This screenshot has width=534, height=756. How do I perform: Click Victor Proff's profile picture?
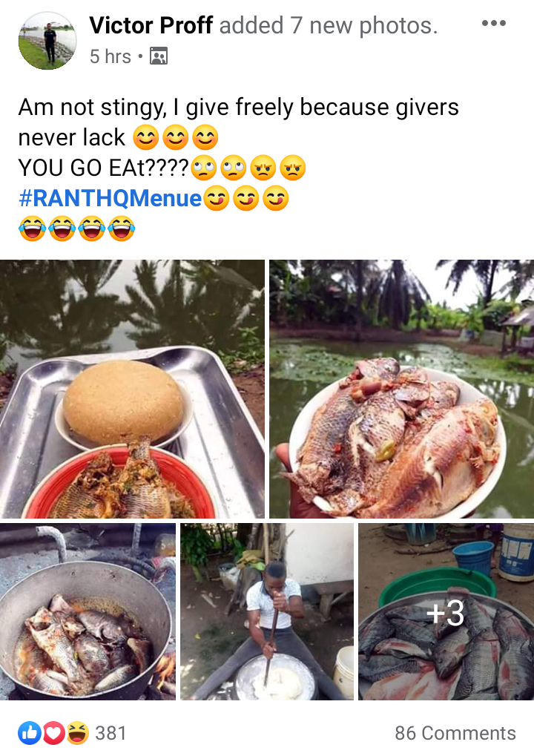click(47, 41)
